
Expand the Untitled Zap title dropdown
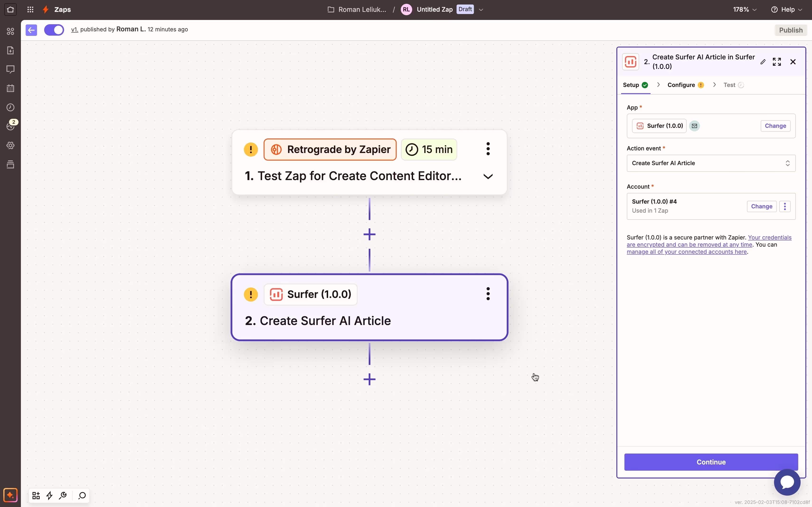point(481,10)
